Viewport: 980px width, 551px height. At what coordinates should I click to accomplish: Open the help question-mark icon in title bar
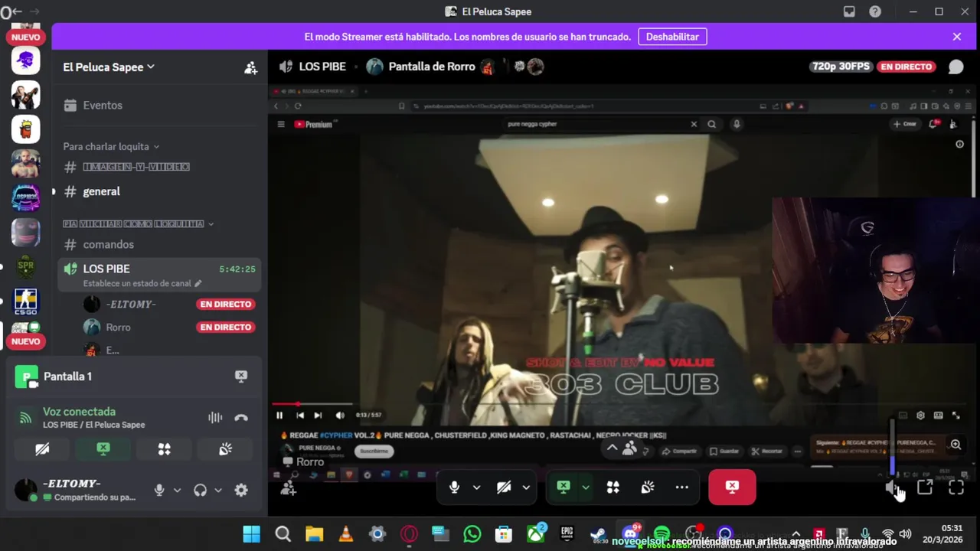tap(875, 11)
